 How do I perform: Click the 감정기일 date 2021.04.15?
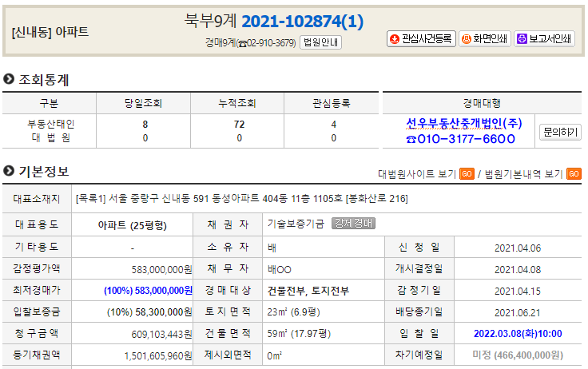(518, 292)
